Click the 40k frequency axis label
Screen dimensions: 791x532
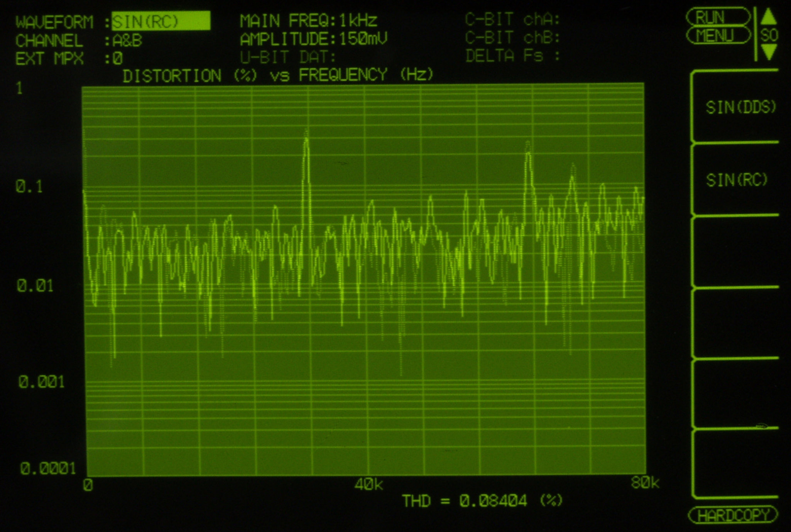click(x=368, y=485)
